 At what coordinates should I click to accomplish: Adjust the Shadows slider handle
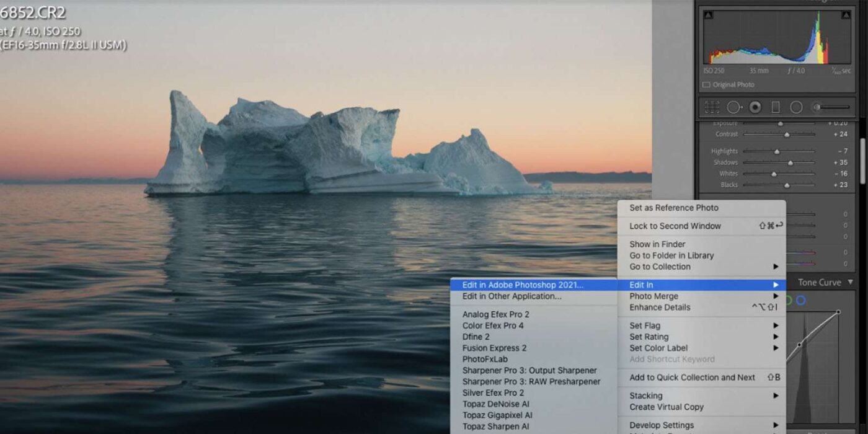[790, 162]
